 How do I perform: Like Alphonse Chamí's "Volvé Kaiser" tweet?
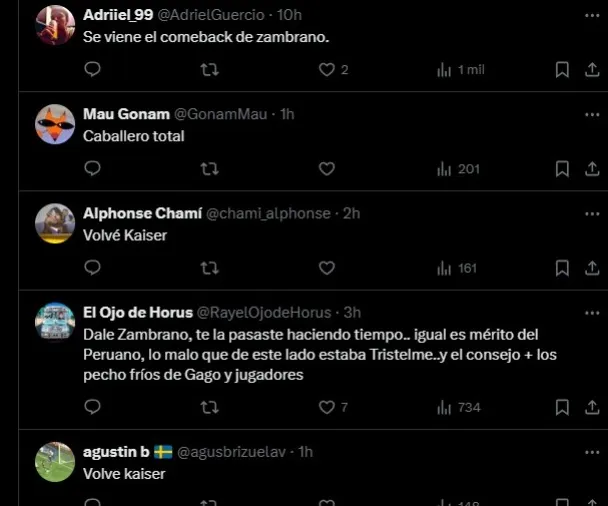click(x=326, y=268)
